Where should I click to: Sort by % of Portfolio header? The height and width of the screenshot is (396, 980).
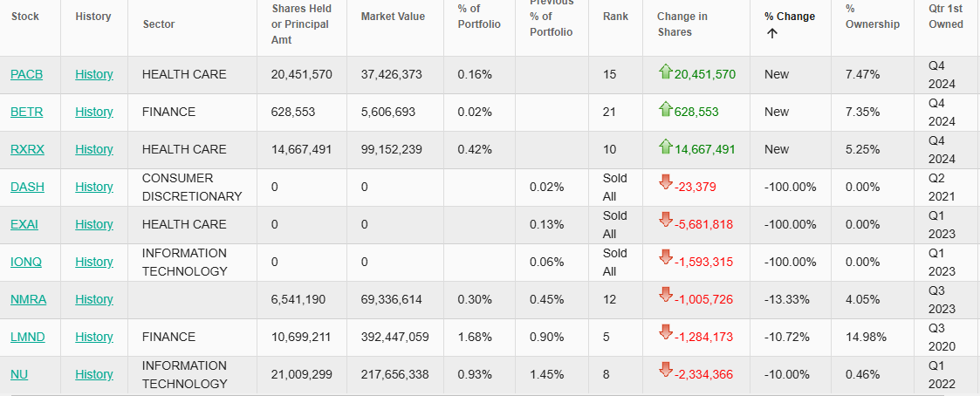click(479, 17)
